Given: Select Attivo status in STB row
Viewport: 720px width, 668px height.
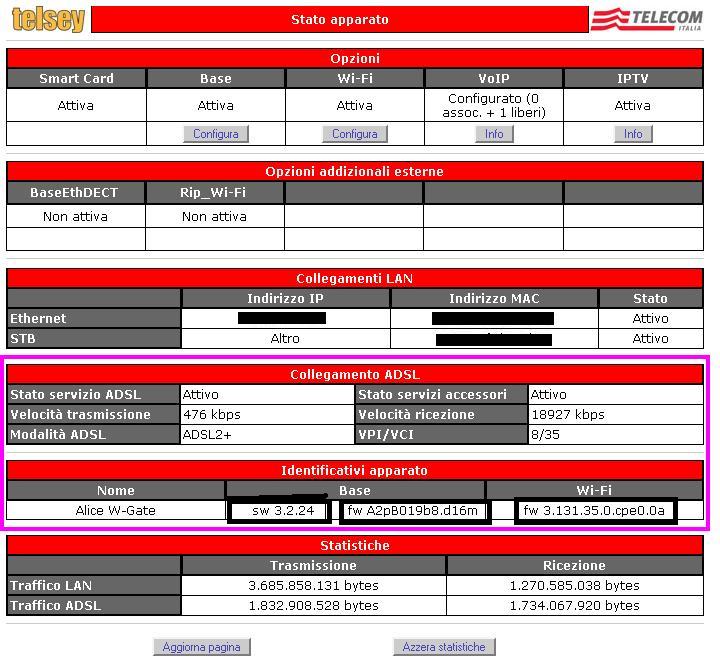Looking at the screenshot, I should tap(651, 339).
